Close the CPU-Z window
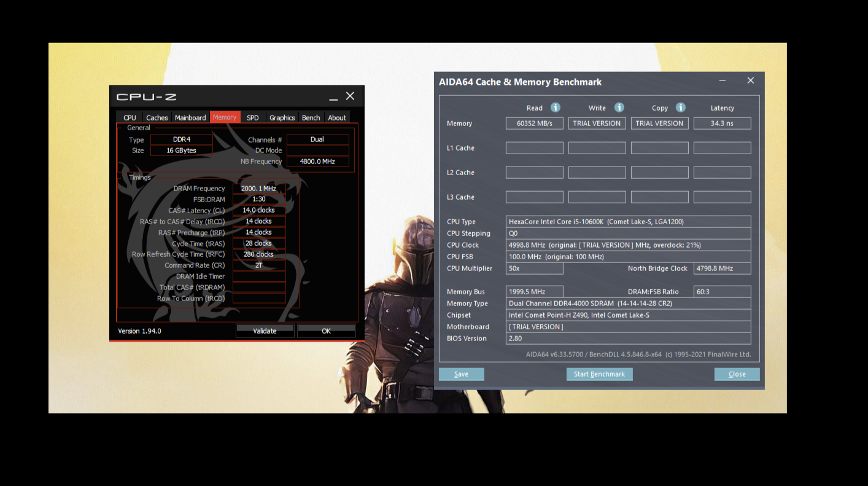Image resolution: width=868 pixels, height=486 pixels. (x=350, y=96)
